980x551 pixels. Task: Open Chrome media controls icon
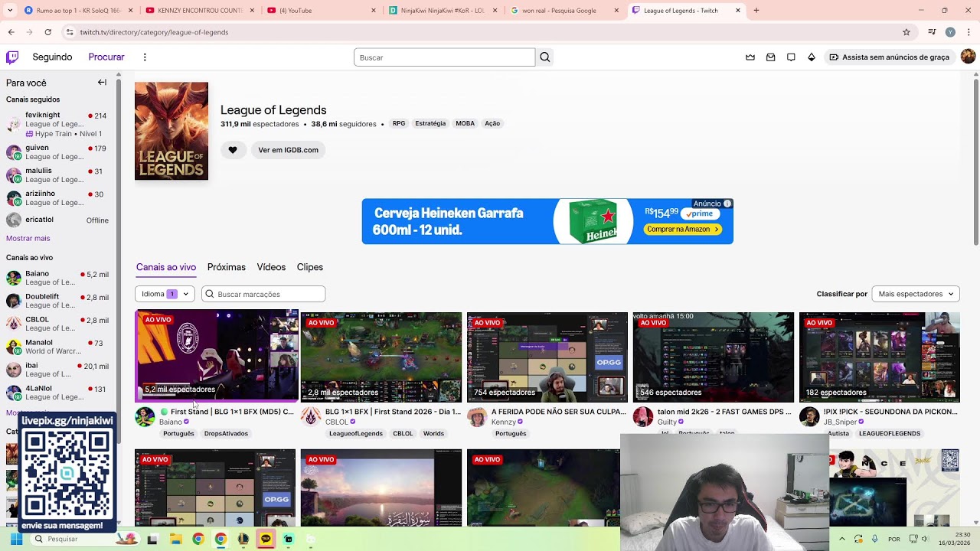click(x=932, y=32)
